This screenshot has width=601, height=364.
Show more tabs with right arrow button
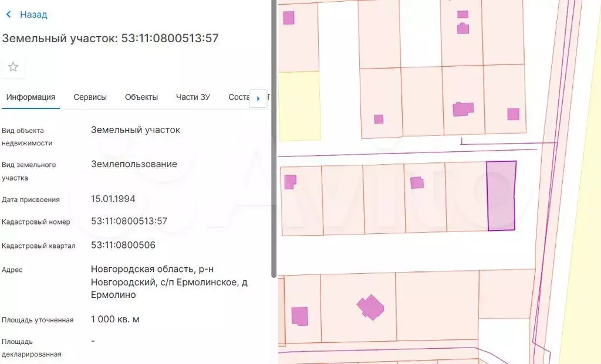[x=258, y=98]
